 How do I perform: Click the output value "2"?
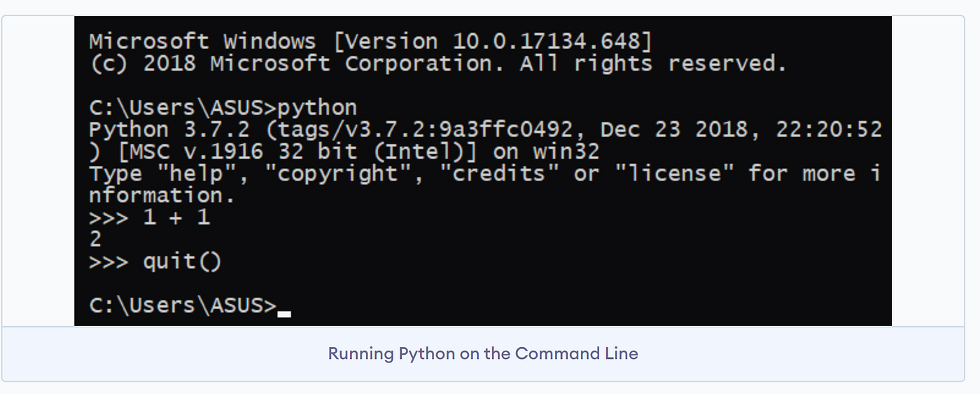(x=96, y=239)
